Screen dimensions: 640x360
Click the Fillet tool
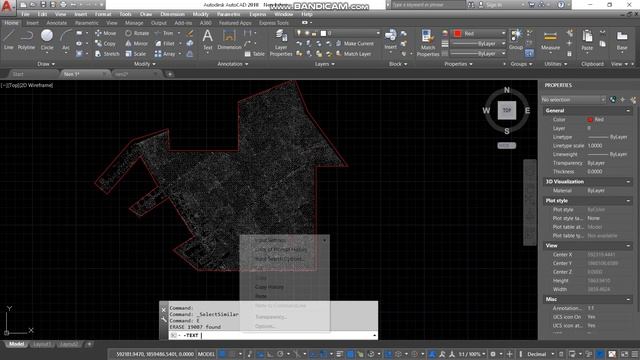coord(165,43)
